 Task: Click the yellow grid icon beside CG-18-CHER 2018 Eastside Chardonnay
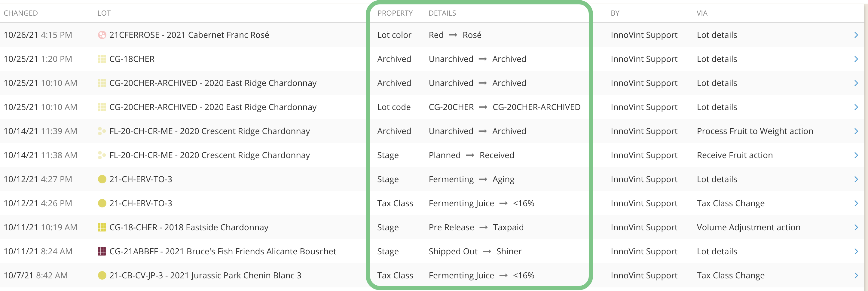(102, 227)
